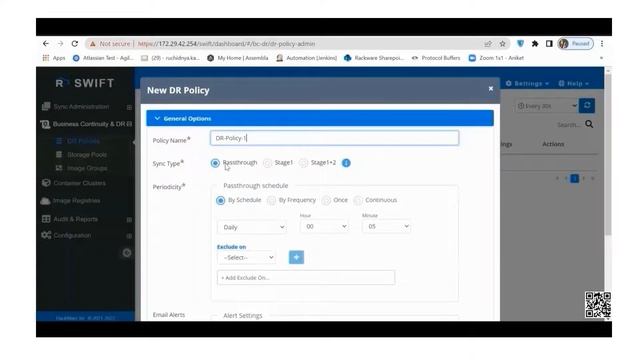
Task: Select By Schedule periodicity
Action: 220,200
